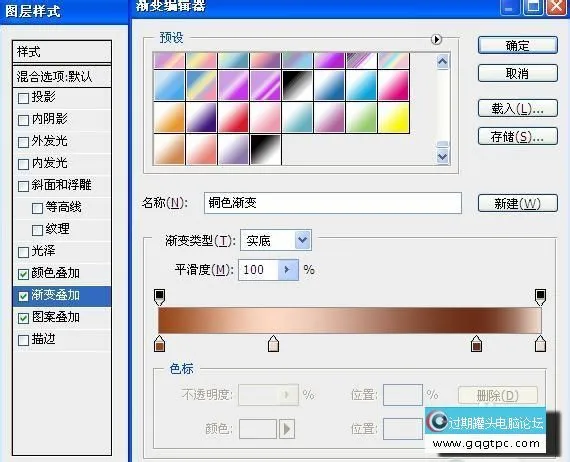Pick the last black-white preset in bottom row
The height and width of the screenshot is (462, 570).
click(265, 149)
